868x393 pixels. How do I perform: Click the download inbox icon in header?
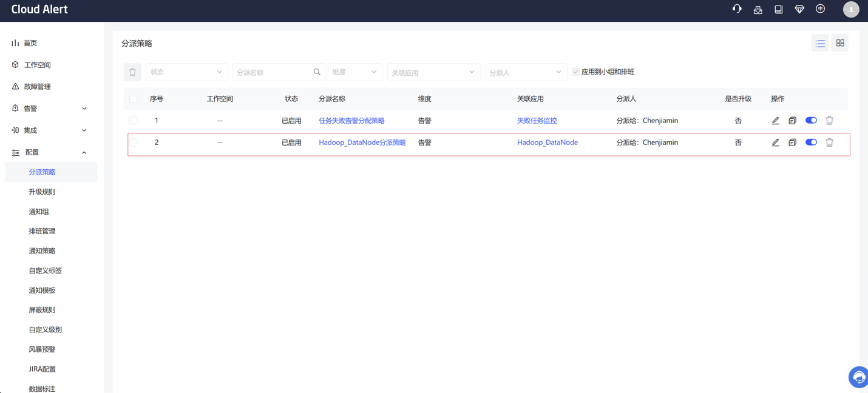coord(758,9)
